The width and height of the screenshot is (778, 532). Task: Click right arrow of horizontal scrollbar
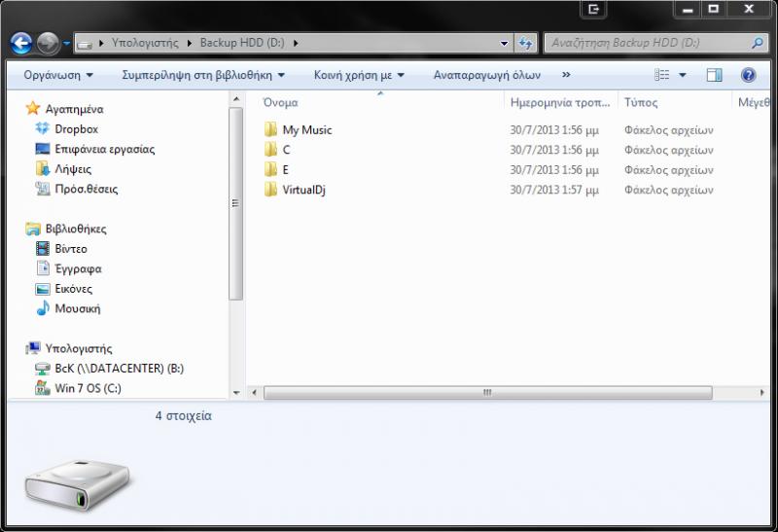(x=762, y=393)
